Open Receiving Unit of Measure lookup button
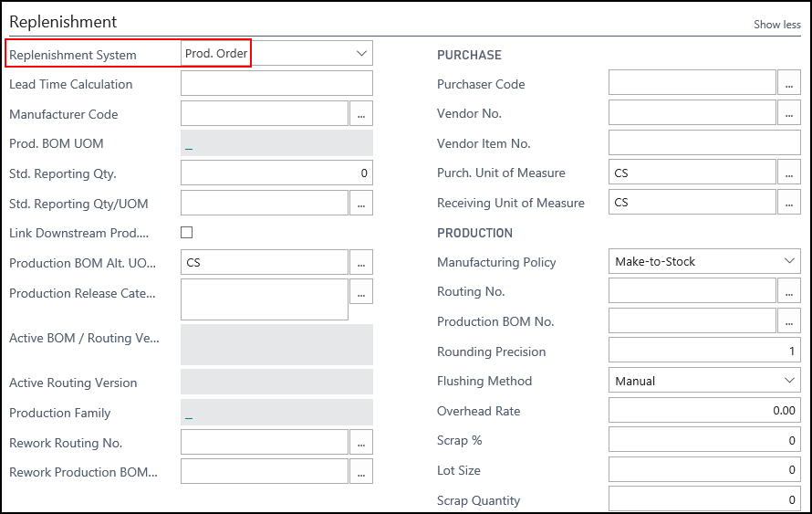The image size is (812, 514). (789, 203)
